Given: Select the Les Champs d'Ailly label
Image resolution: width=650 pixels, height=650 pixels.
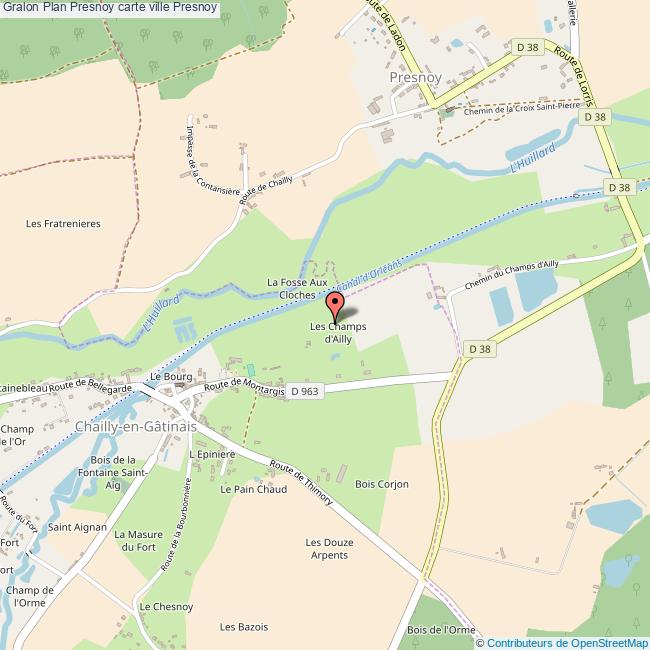Looking at the screenshot, I should [x=338, y=333].
